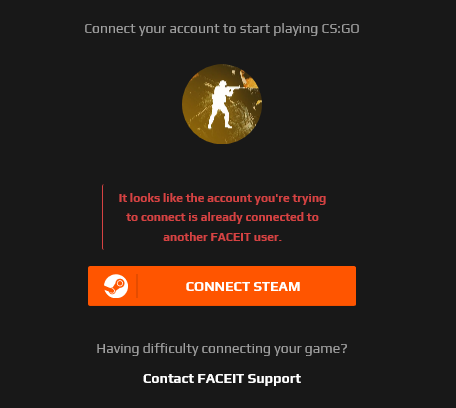Click the divider line inside Steam button
This screenshot has height=408, width=456.
tap(137, 286)
